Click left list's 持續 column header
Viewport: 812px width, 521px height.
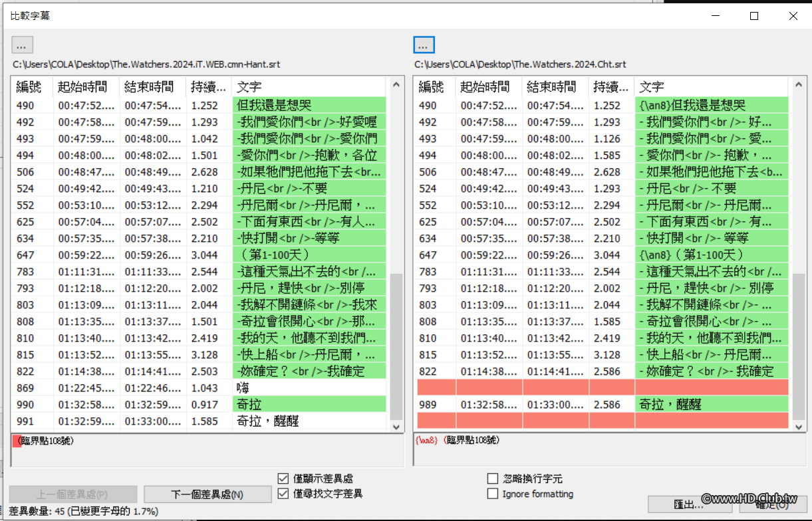pos(209,86)
